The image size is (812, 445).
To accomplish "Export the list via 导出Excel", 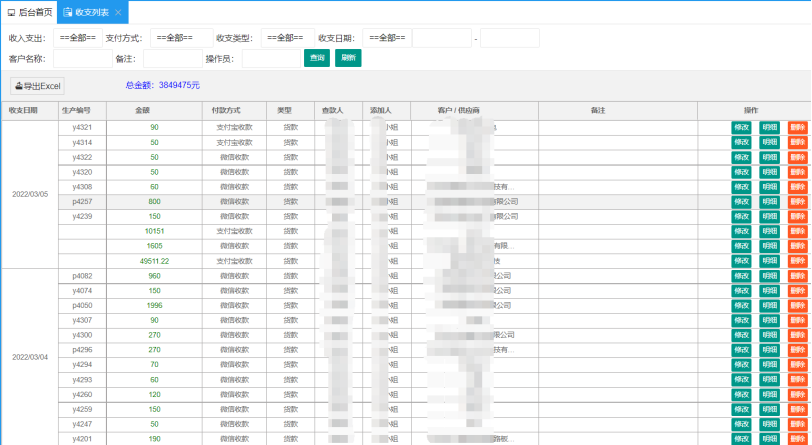I will [38, 86].
